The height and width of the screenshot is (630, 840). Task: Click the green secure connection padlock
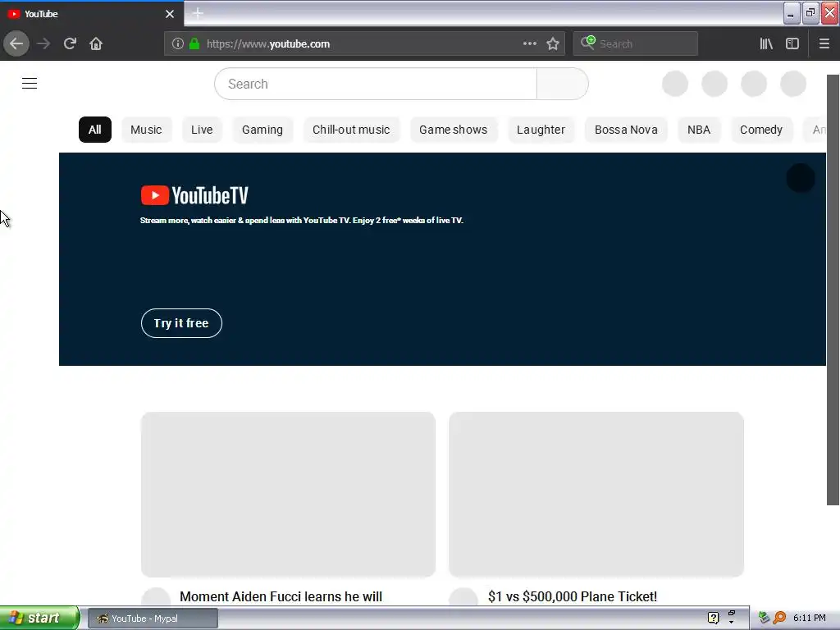pyautogui.click(x=194, y=43)
